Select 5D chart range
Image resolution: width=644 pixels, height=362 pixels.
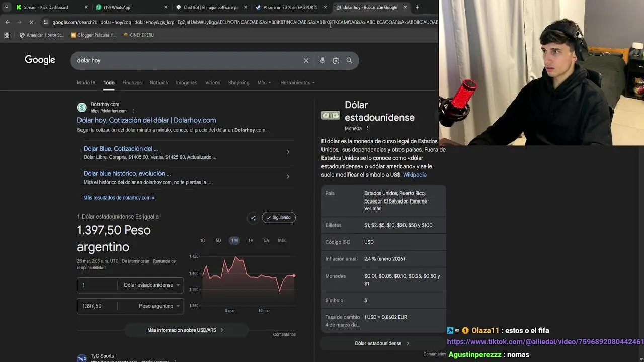click(218, 241)
